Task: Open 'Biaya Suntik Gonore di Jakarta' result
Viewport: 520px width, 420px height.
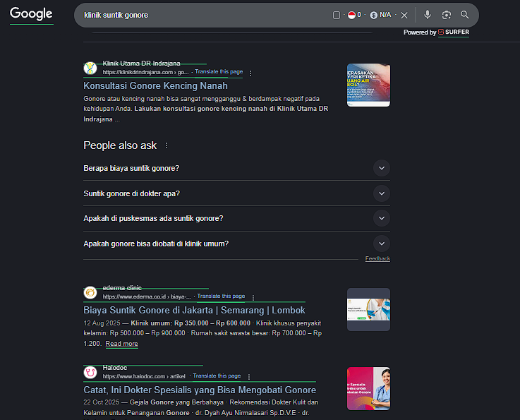Action: point(194,310)
